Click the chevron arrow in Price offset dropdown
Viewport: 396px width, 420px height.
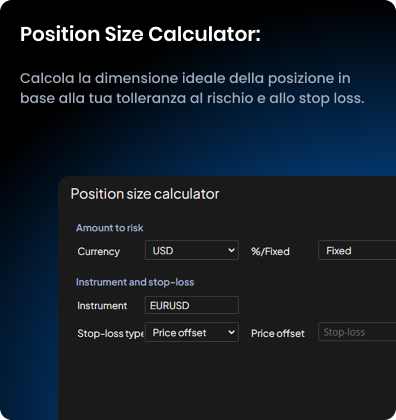(231, 332)
